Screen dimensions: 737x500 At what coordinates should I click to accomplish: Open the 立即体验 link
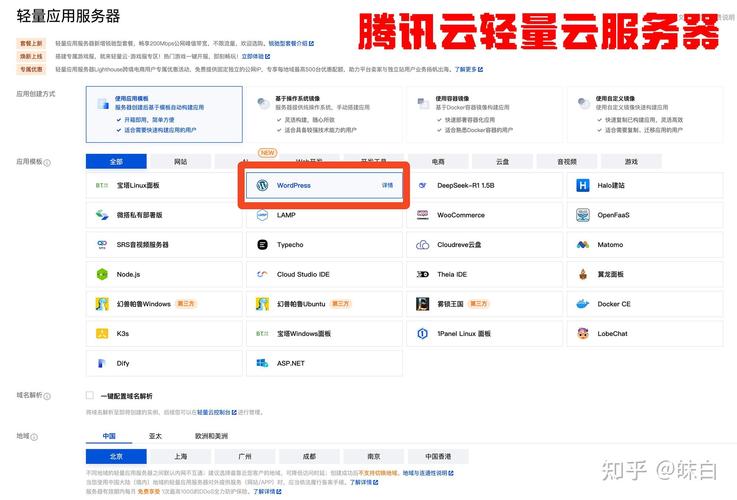pyautogui.click(x=256, y=56)
